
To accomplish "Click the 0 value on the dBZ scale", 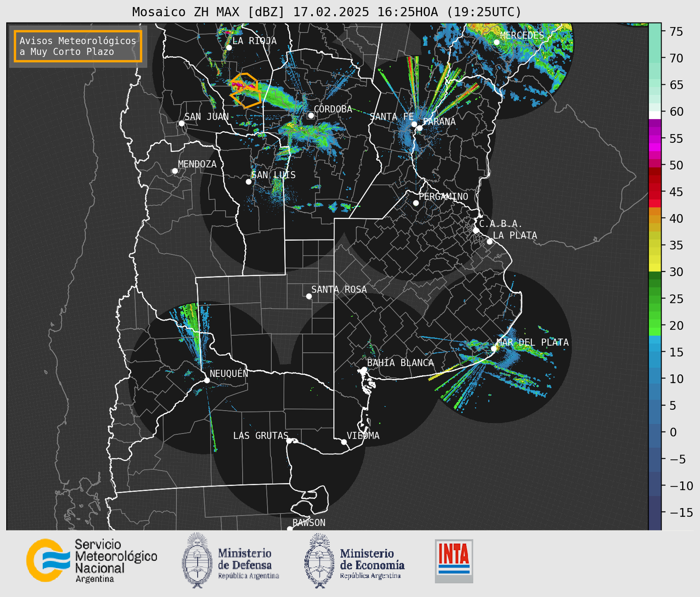I will click(673, 432).
